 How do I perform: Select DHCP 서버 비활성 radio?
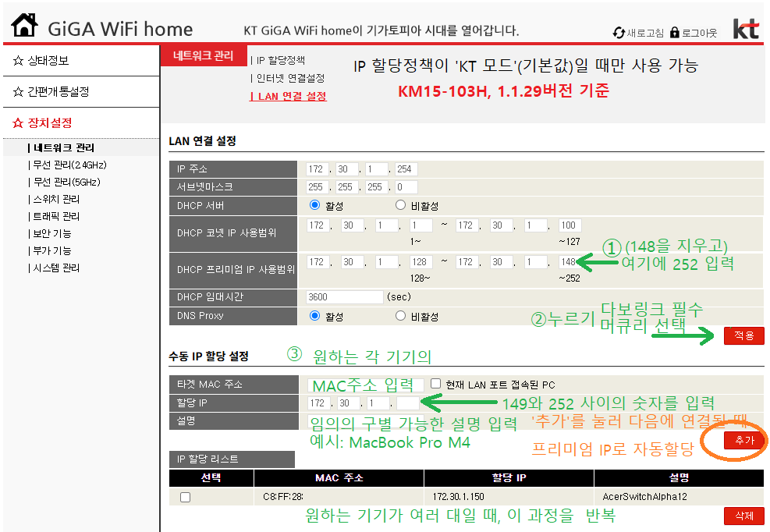401,205
